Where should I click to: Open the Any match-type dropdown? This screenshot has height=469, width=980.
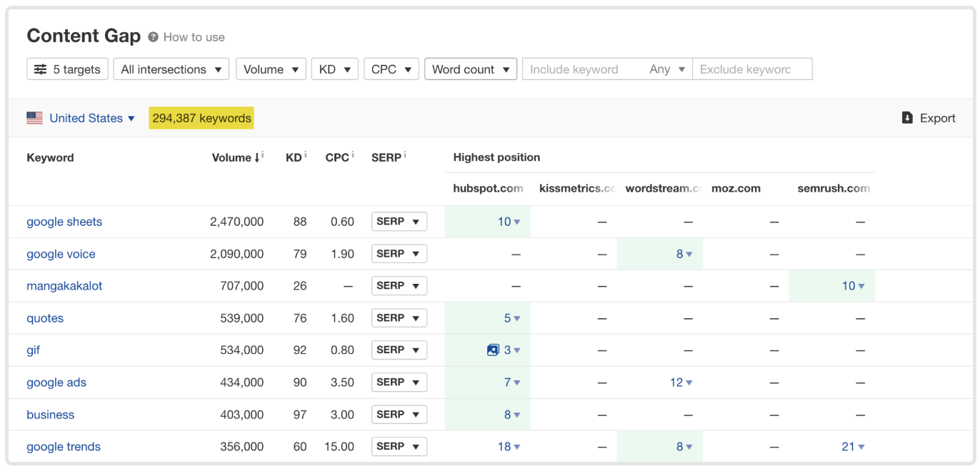coord(667,69)
